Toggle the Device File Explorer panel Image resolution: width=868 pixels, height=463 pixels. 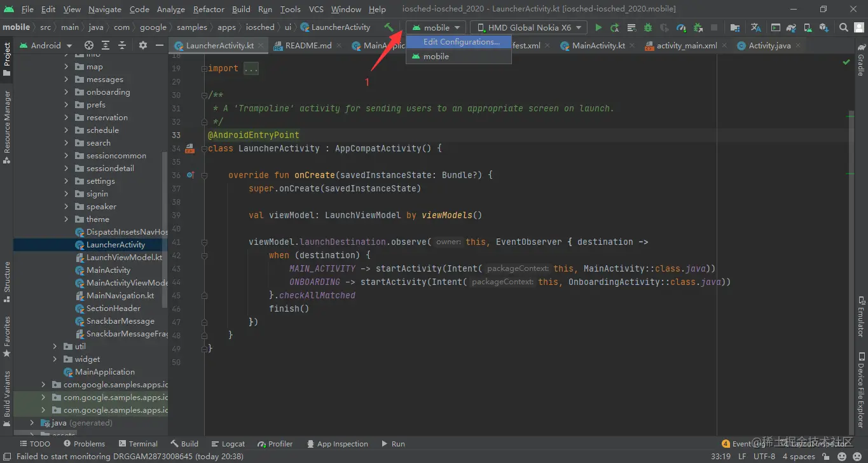point(861,390)
